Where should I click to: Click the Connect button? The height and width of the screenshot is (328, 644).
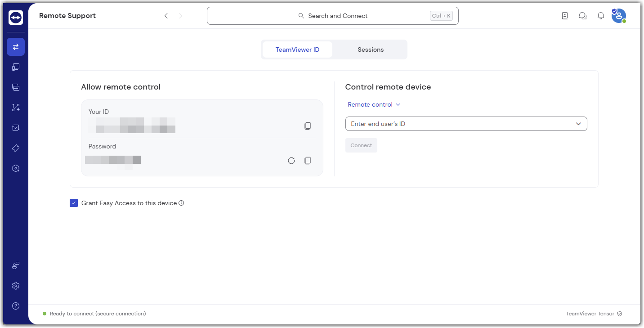click(361, 145)
